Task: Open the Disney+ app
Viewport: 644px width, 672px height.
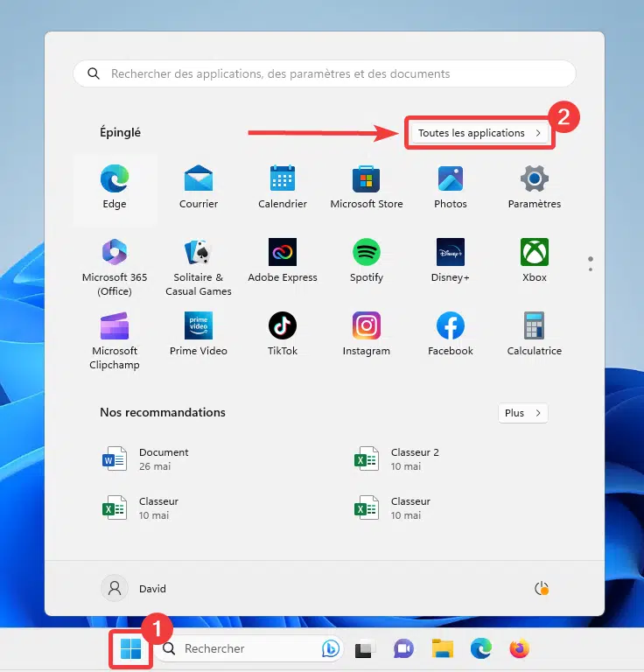Action: (451, 260)
